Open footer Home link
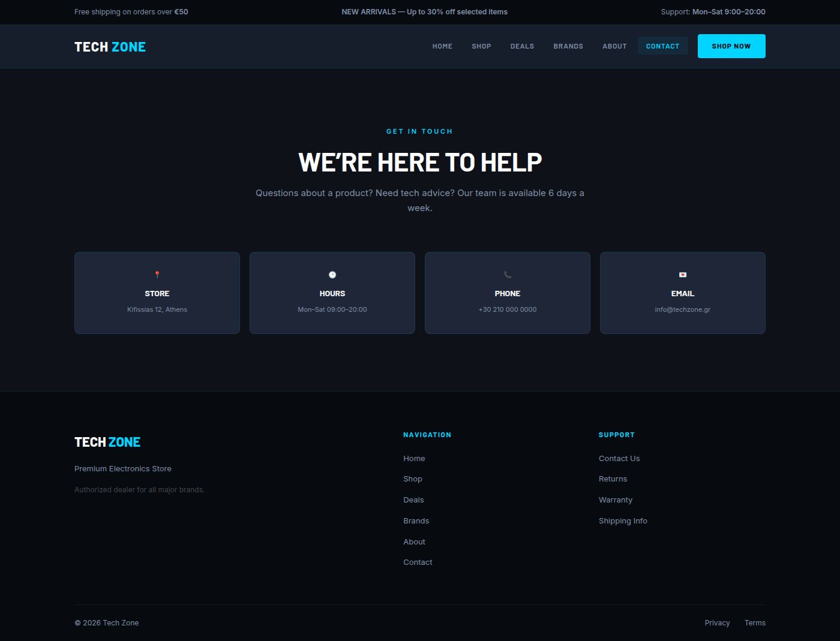 414,458
